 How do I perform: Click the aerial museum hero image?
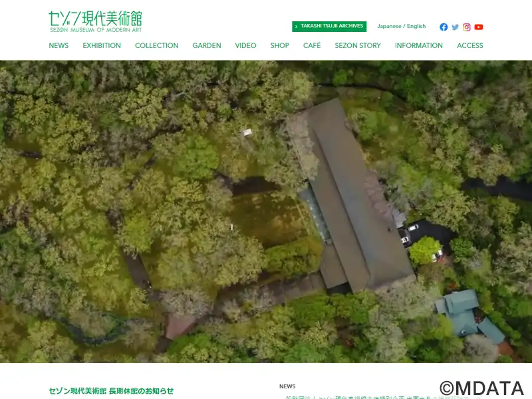point(266,211)
